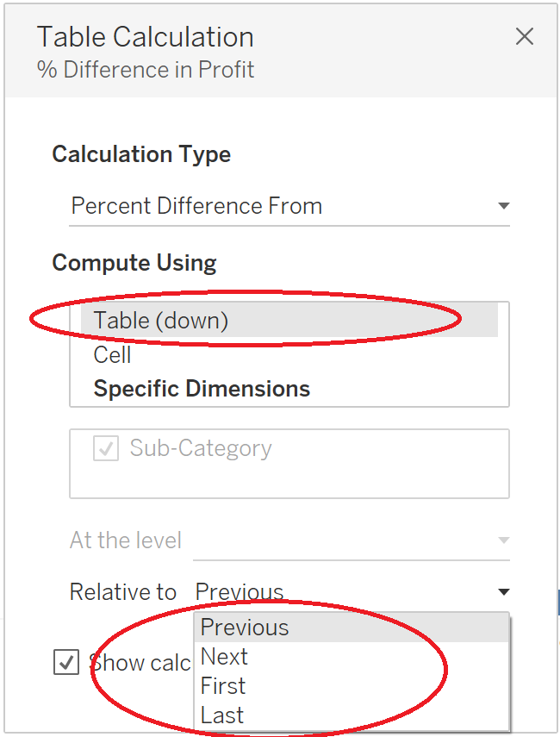
Task: Select 'Table (down)' in Compute Using
Action: 161,321
